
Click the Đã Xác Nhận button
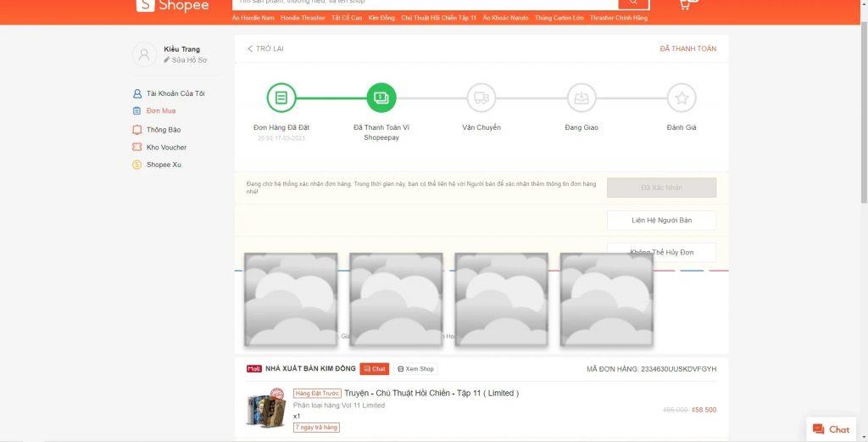pyautogui.click(x=661, y=187)
